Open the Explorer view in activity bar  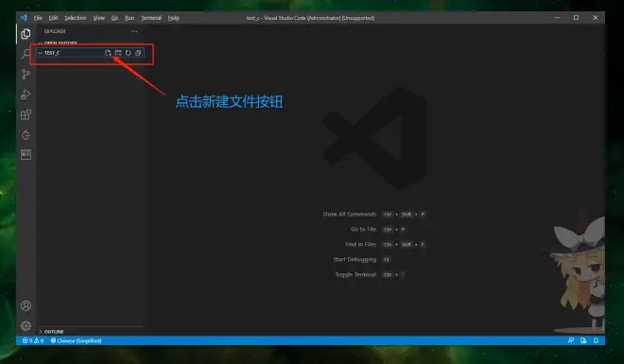pos(26,34)
